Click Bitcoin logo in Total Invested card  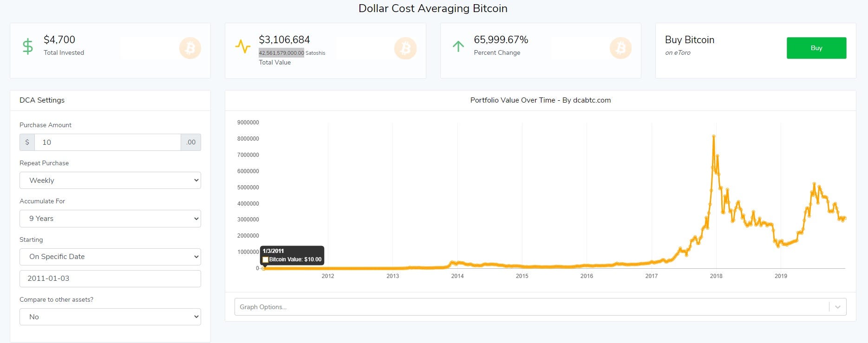coord(190,48)
